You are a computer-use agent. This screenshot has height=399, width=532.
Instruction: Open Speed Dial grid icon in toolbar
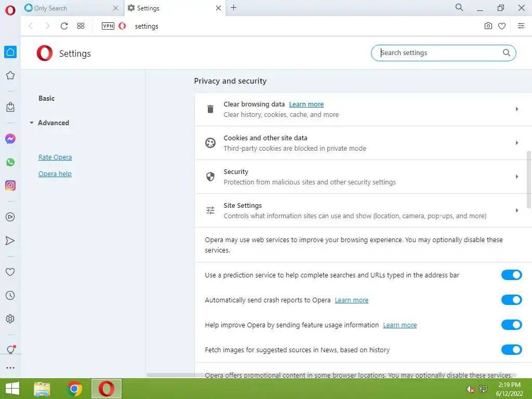(x=81, y=26)
